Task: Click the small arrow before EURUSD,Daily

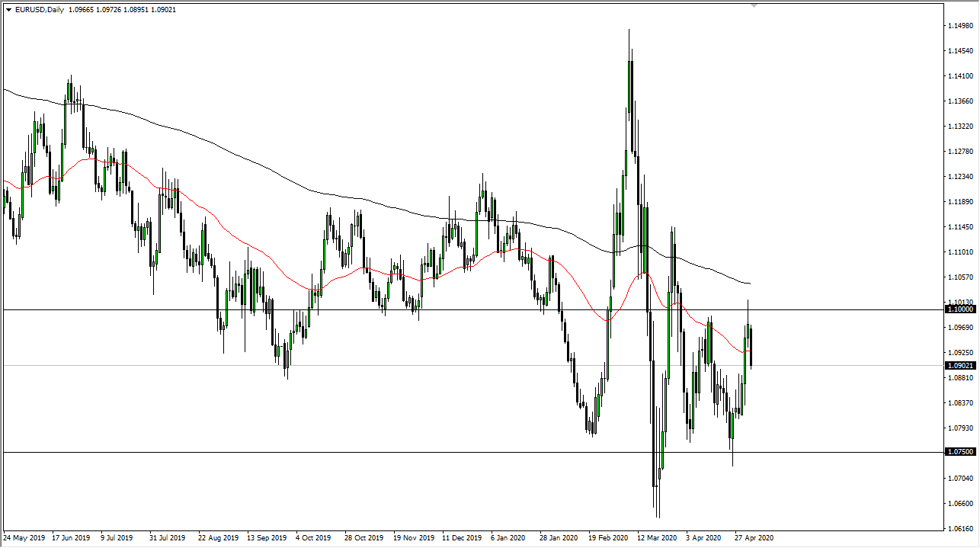Action: [x=8, y=10]
